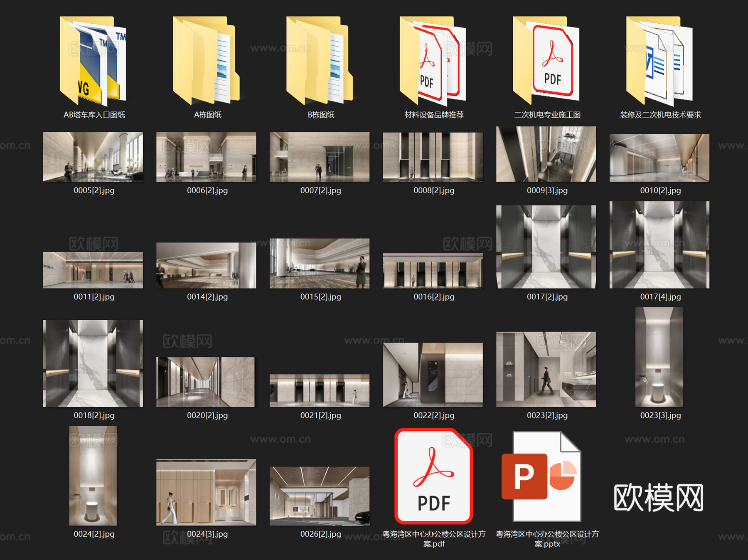Click the filename 0023[3].jpg
The image size is (748, 560).
pyautogui.click(x=661, y=415)
